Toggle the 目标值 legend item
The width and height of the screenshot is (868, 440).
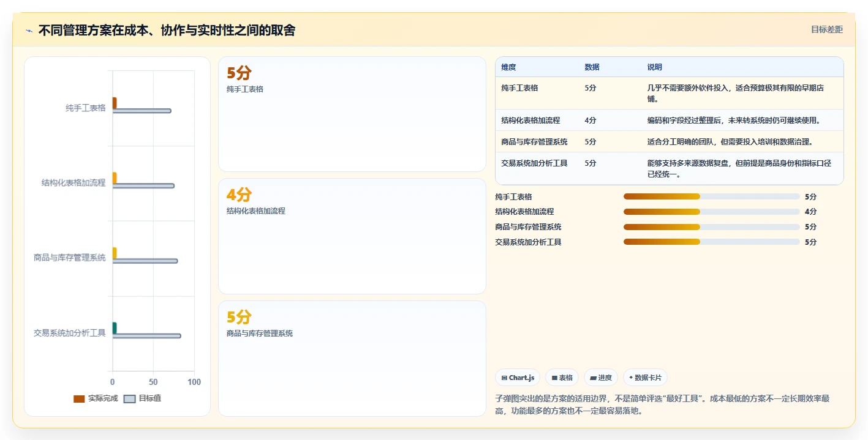pyautogui.click(x=143, y=398)
